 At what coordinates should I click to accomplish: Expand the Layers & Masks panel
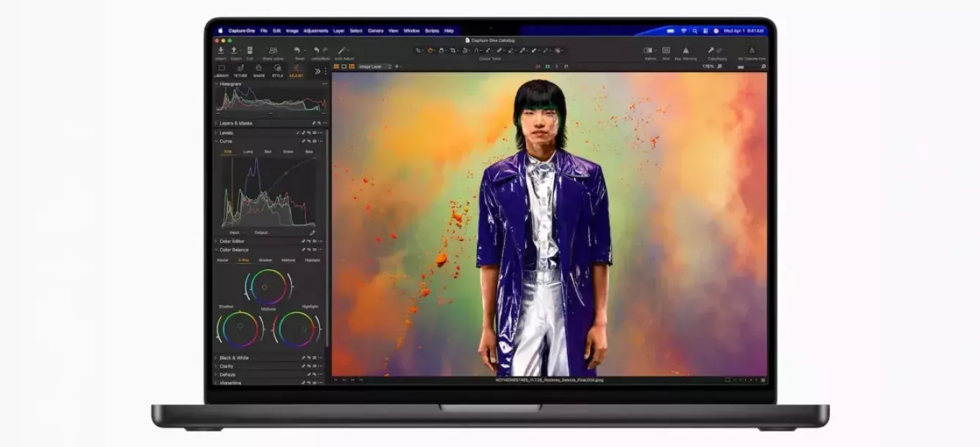(x=216, y=123)
